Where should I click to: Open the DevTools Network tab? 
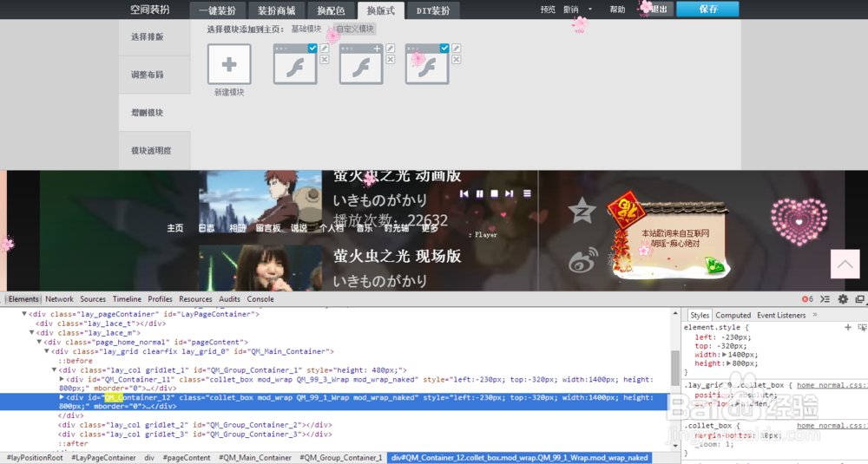[x=59, y=298]
